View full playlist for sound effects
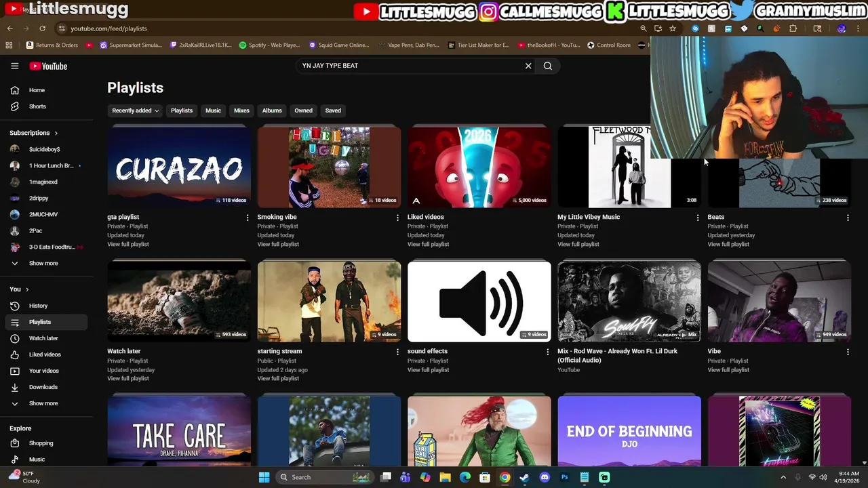Screen dimensions: 868x488 click(x=428, y=369)
